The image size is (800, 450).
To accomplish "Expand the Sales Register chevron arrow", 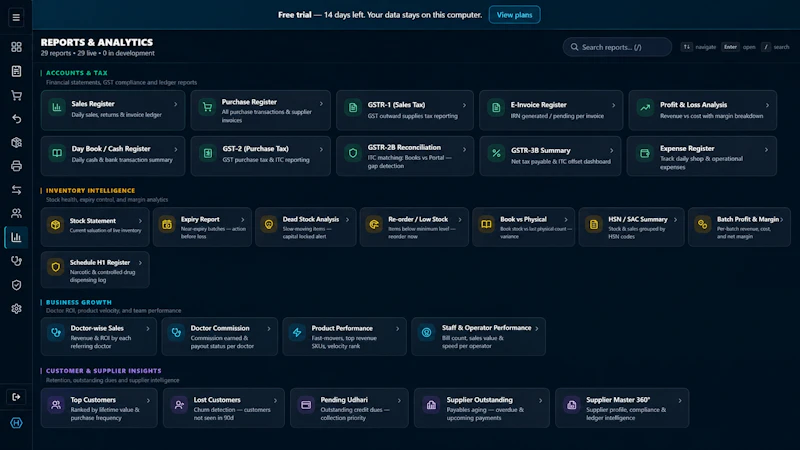I will pos(176,104).
